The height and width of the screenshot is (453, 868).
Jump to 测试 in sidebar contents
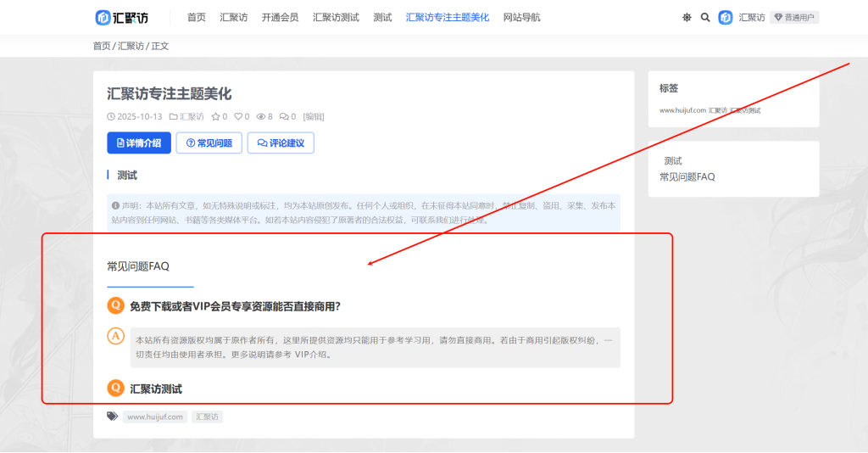tap(673, 161)
